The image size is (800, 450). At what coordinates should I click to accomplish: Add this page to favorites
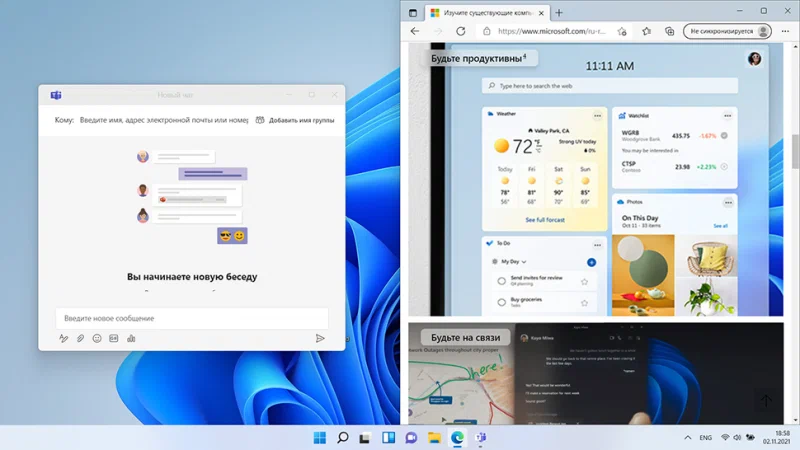622,31
